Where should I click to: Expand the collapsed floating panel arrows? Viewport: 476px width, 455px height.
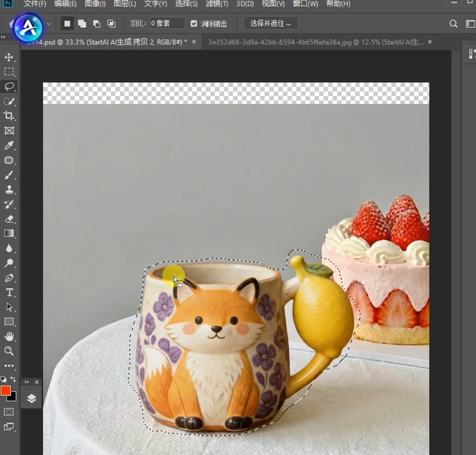26,382
